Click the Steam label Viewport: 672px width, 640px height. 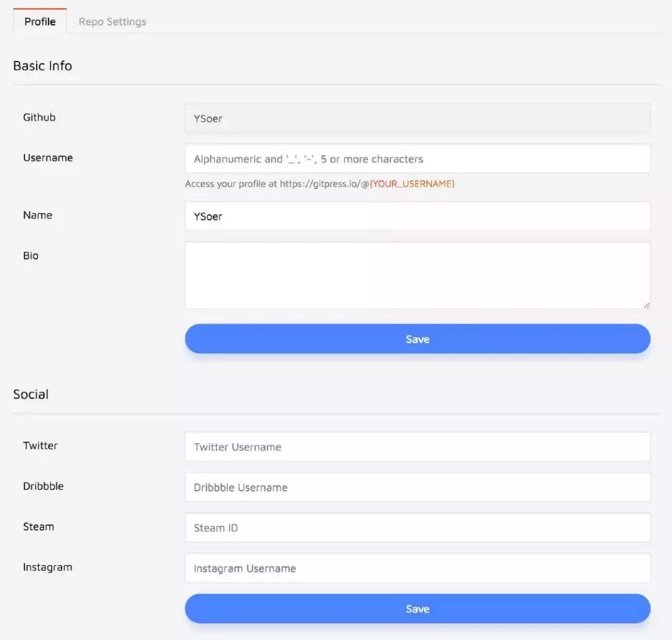(39, 526)
